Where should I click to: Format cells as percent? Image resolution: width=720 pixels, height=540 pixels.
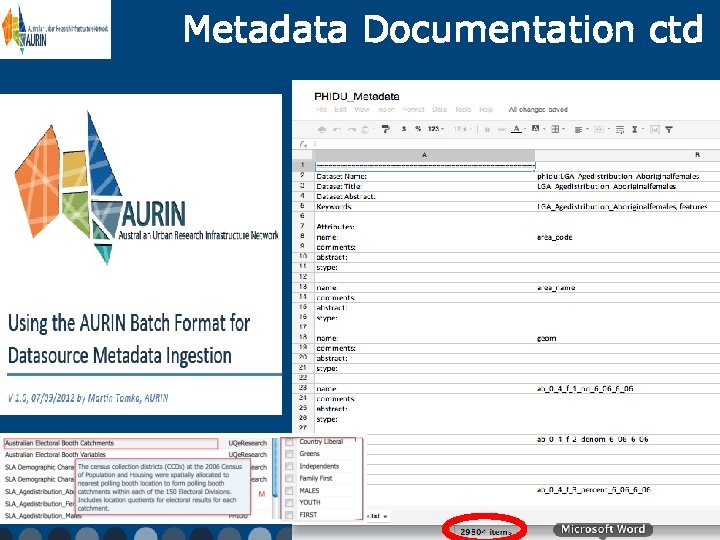[x=418, y=129]
